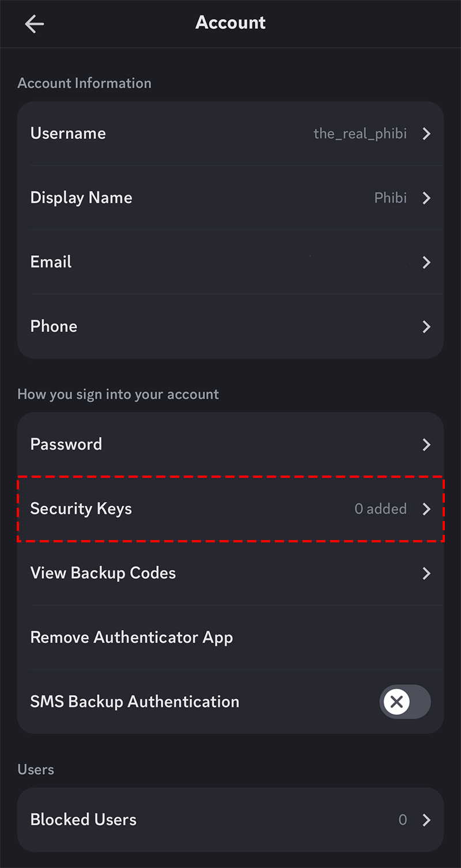Click the "the_real_phibi" username value
The width and height of the screenshot is (461, 868).
click(360, 134)
